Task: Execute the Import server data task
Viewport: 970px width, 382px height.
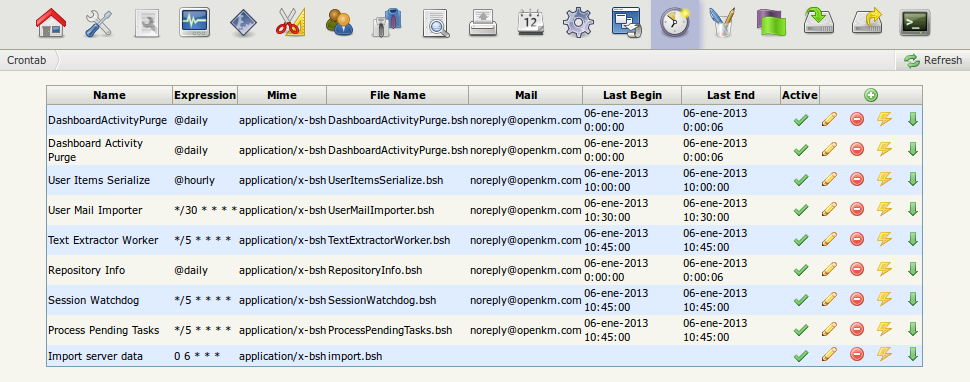Action: [885, 354]
